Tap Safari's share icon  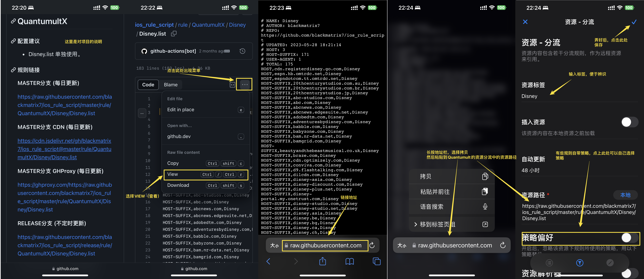tap(323, 261)
